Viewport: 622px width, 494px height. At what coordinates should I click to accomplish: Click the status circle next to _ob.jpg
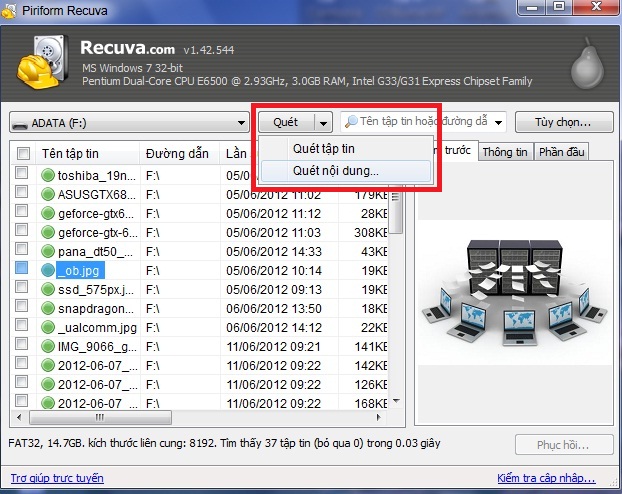(x=48, y=270)
